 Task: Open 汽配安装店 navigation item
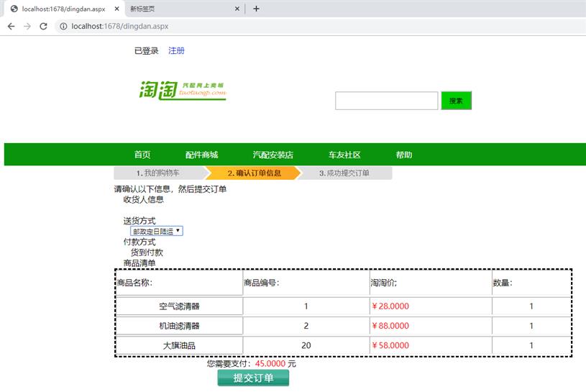[273, 155]
